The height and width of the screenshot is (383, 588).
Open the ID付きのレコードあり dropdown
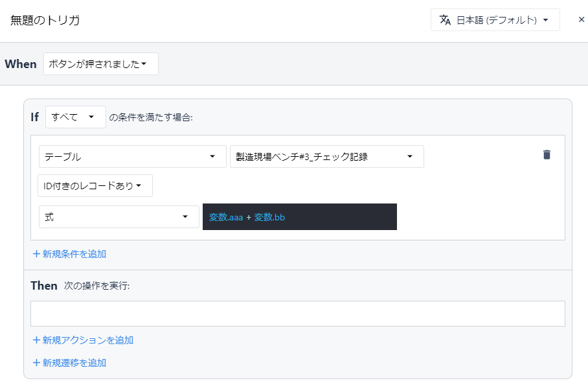click(95, 186)
